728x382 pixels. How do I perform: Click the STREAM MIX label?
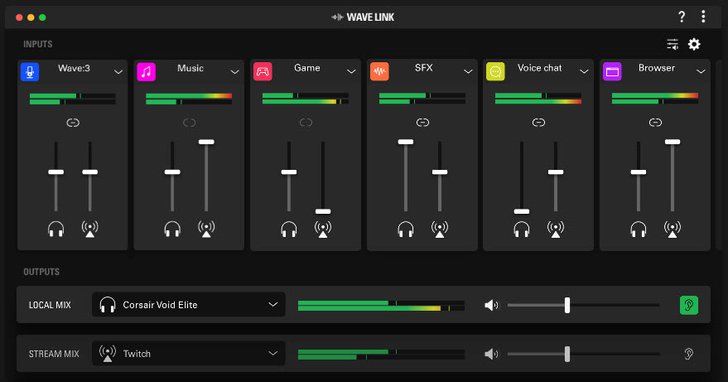54,354
